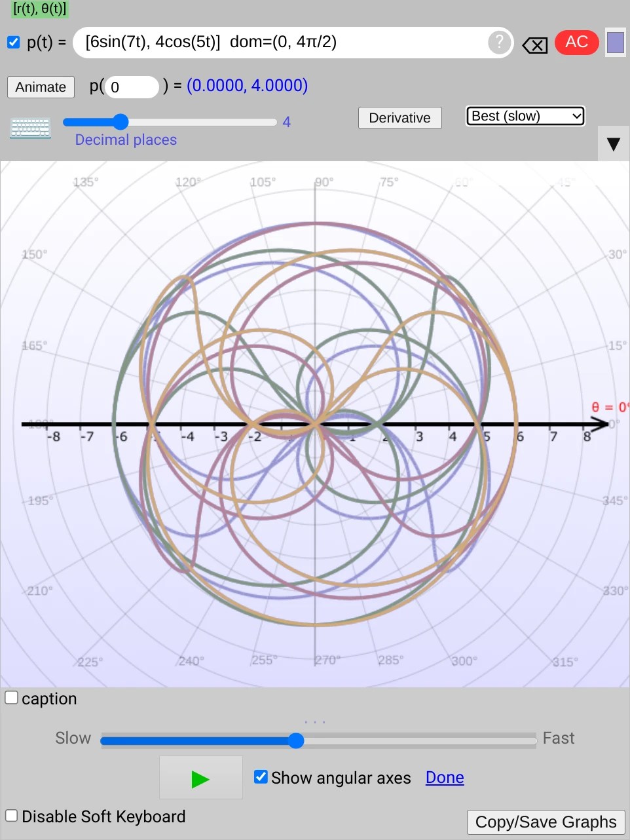Select the graph color swatch
The image size is (630, 840).
click(615, 42)
